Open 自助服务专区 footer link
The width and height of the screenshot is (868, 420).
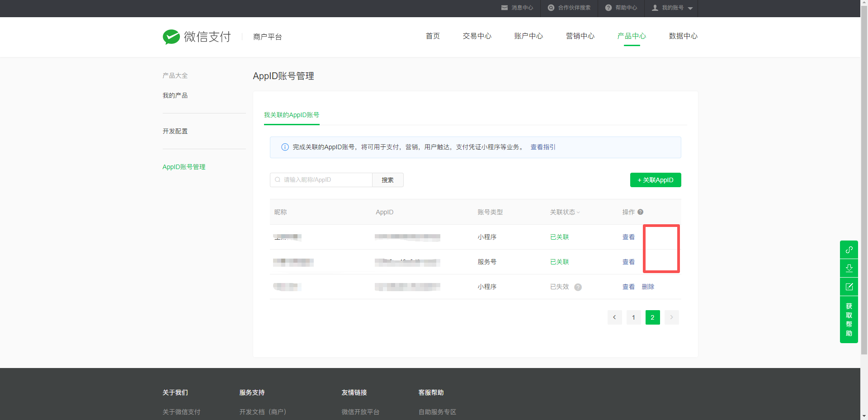(x=437, y=412)
